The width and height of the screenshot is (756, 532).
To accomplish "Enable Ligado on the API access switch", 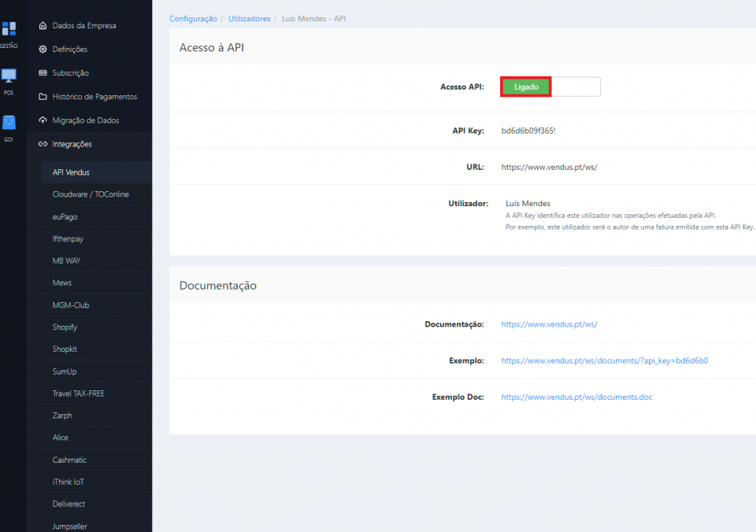I will tap(525, 87).
